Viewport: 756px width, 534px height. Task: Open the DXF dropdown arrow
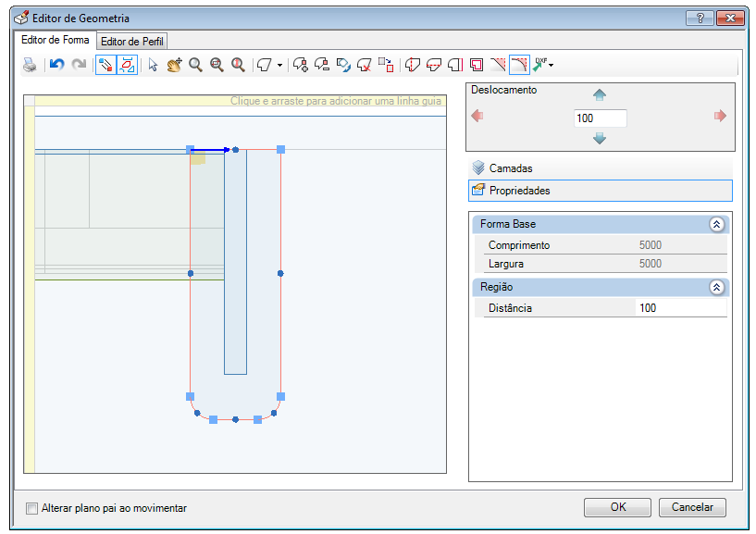pos(552,65)
